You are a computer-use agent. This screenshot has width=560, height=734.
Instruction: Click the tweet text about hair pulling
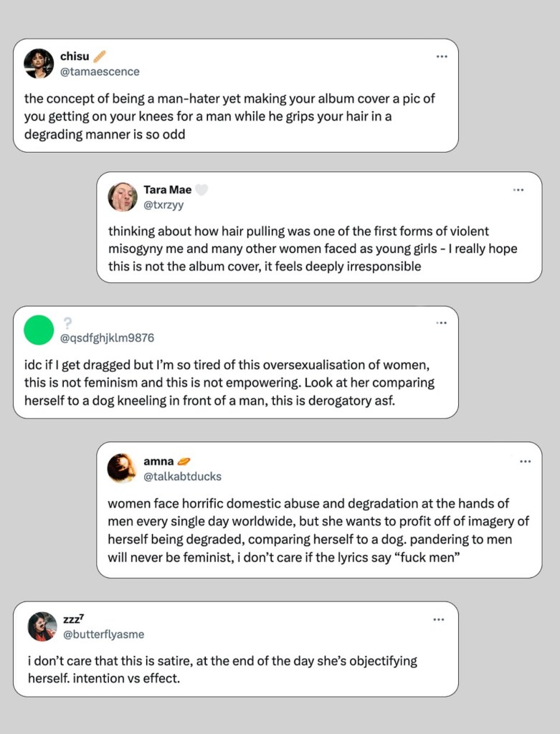point(313,249)
